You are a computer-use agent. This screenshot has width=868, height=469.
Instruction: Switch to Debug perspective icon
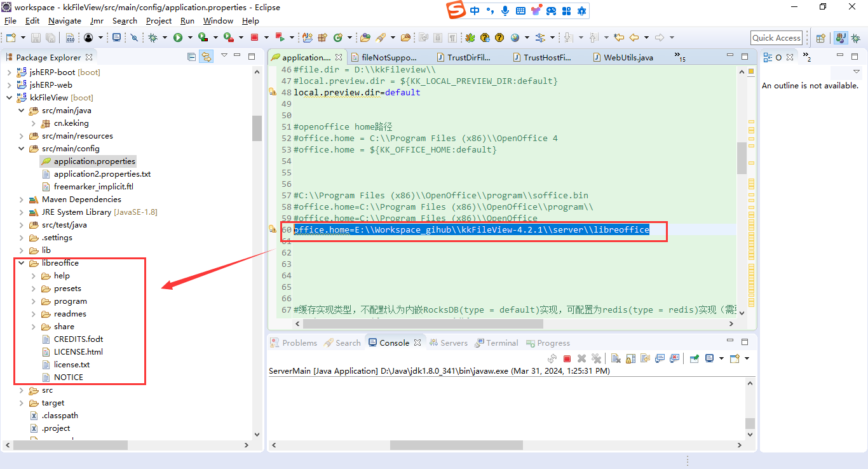[x=856, y=37]
